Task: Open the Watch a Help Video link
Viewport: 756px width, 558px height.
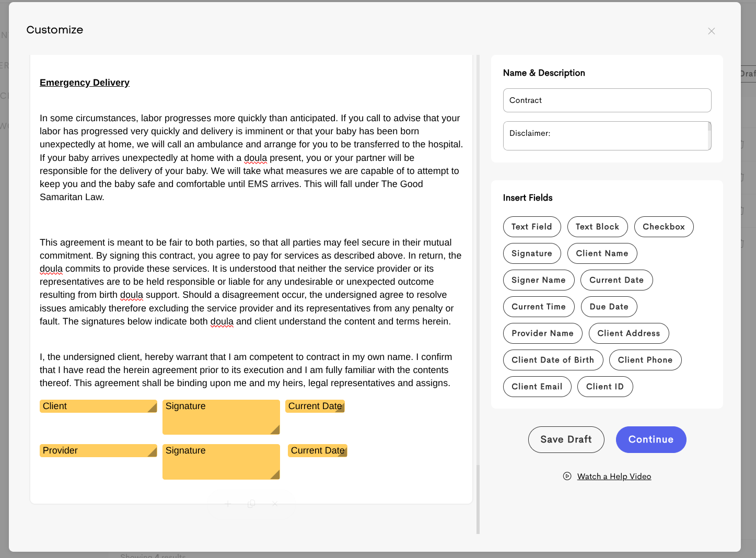Action: tap(614, 476)
